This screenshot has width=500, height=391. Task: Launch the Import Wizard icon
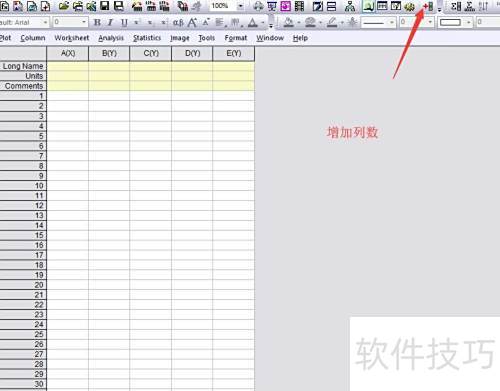pyautogui.click(x=137, y=6)
